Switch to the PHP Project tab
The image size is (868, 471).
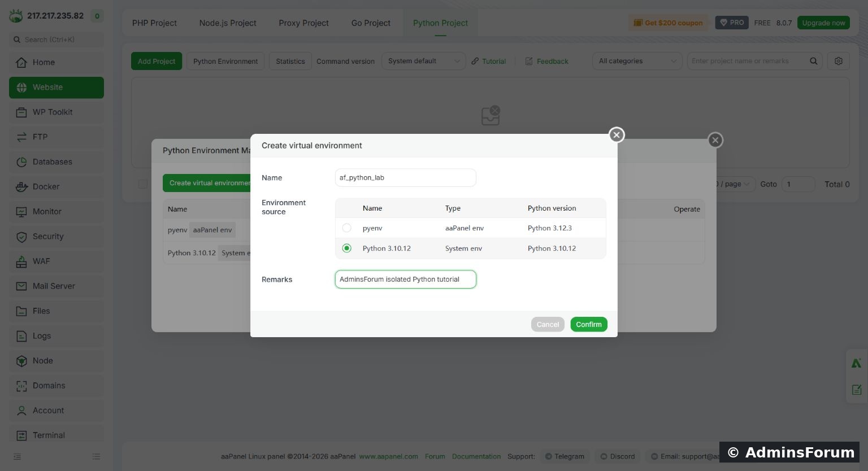click(x=154, y=23)
